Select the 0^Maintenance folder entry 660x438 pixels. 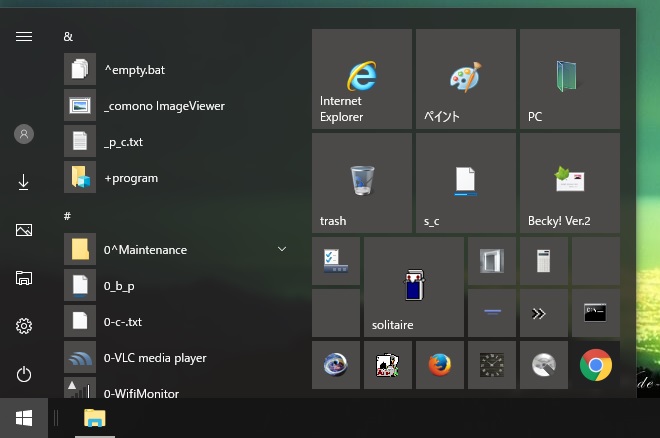tap(177, 250)
